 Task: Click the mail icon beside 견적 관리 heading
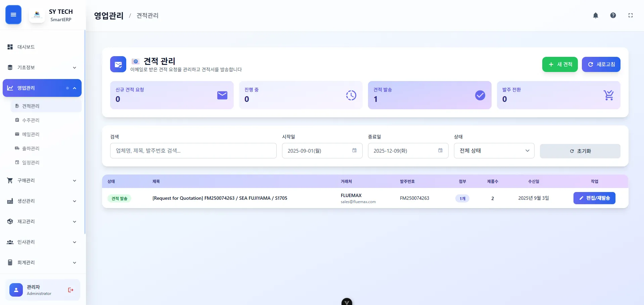(x=118, y=64)
